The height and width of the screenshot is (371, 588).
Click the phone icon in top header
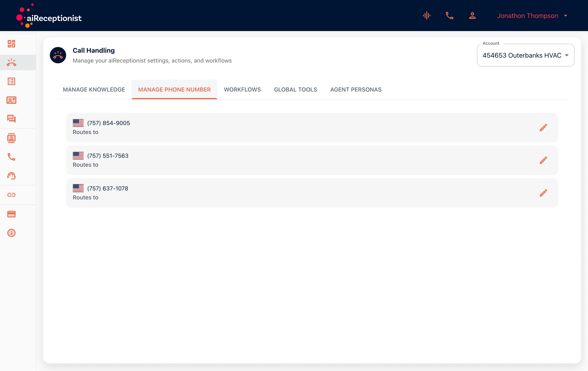[x=449, y=16]
